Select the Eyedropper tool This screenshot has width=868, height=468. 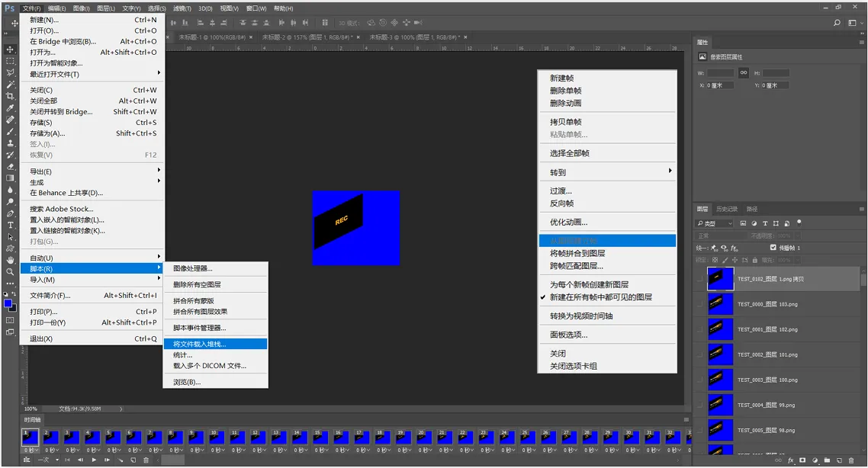(10, 108)
